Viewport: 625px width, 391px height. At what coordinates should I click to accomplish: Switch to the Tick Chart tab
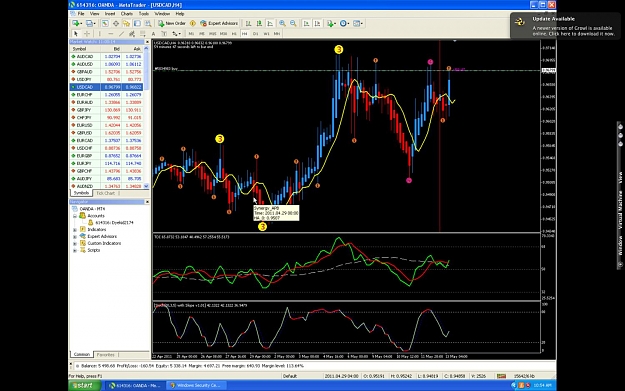[106, 193]
